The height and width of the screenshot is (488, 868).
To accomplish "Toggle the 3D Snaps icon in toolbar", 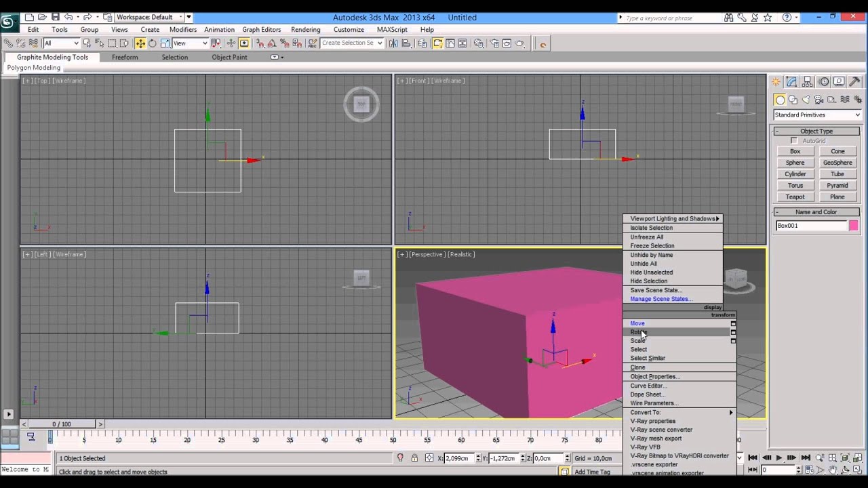I will pyautogui.click(x=260, y=43).
